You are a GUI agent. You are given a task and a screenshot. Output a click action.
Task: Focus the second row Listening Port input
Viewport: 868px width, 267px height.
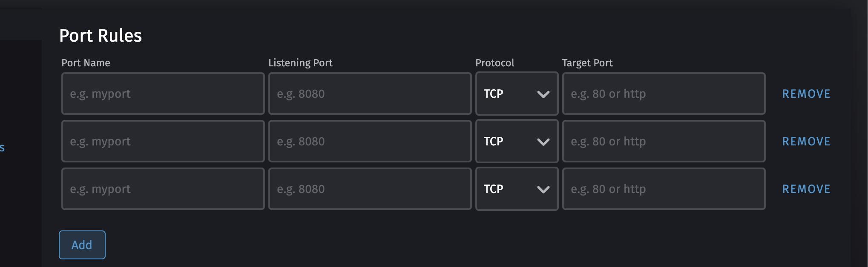370,141
